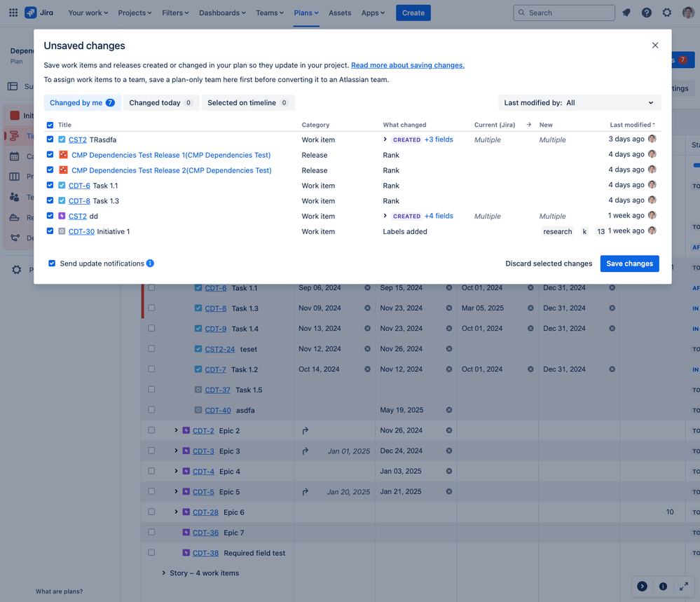Open the Apps menu
The width and height of the screenshot is (700, 602).
click(x=373, y=13)
